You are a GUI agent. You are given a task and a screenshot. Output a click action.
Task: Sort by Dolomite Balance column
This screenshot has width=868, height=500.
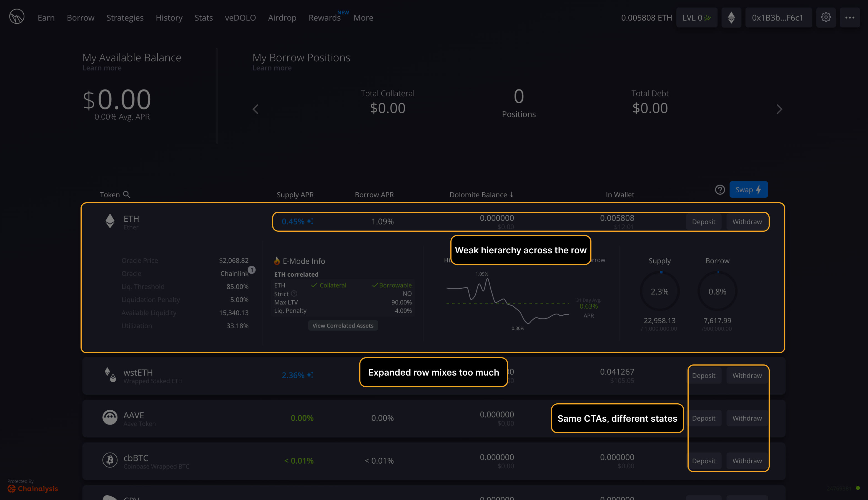481,195
